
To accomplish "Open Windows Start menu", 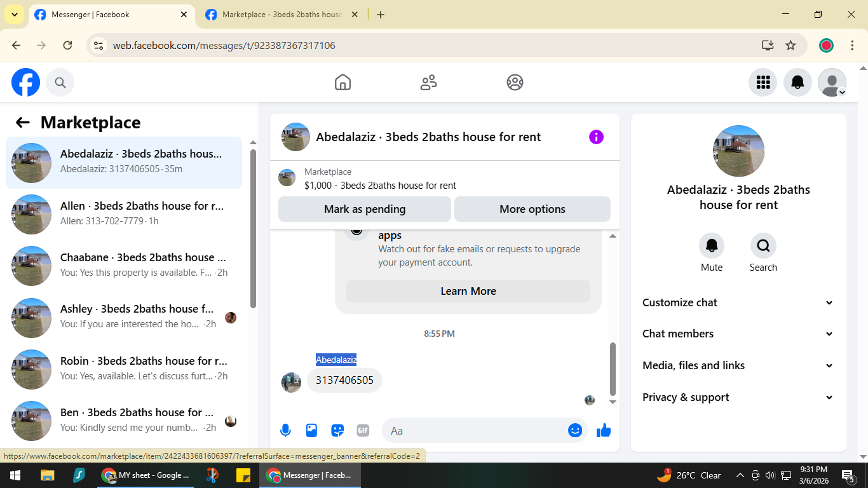I will tap(15, 475).
